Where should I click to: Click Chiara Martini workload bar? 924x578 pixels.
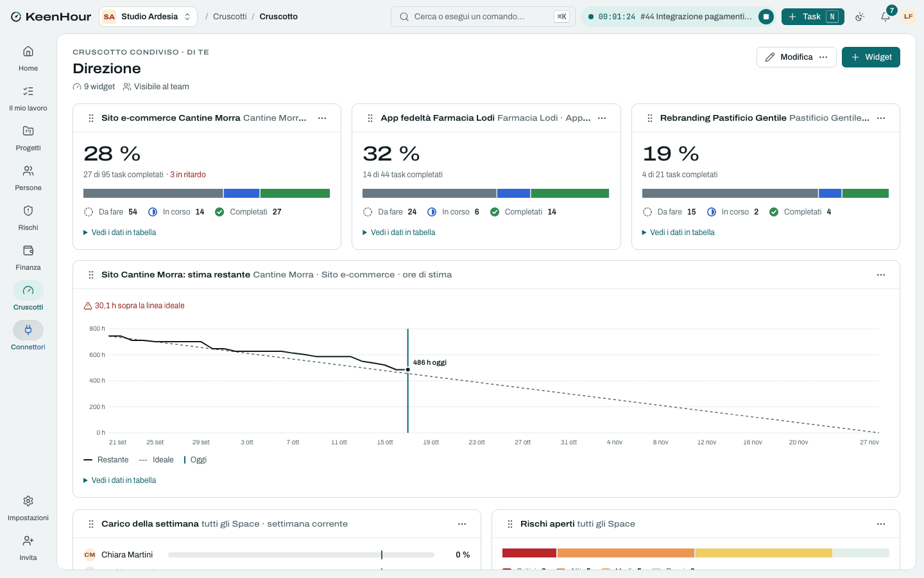(301, 555)
